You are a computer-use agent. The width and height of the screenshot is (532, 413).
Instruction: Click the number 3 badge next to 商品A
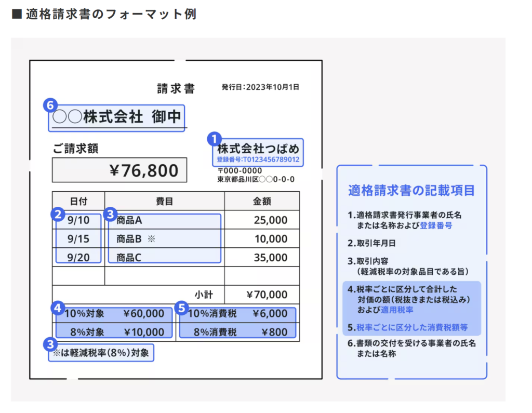tap(110, 214)
